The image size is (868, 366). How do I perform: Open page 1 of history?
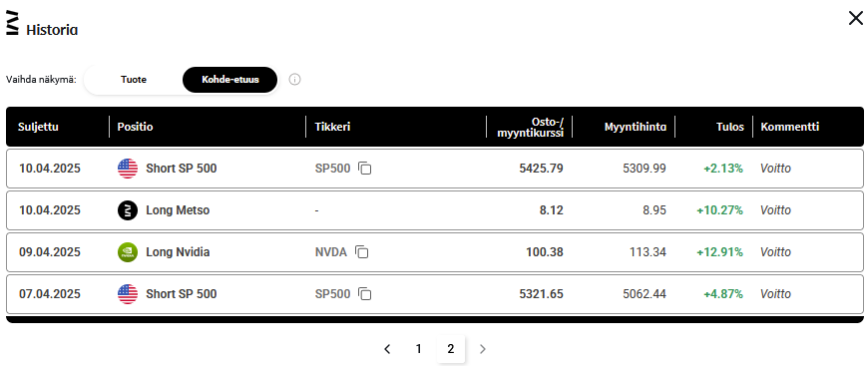tap(418, 349)
